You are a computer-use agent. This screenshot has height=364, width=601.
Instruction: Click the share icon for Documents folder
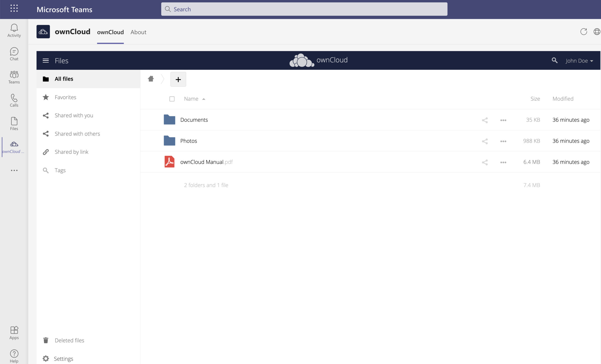click(x=485, y=120)
